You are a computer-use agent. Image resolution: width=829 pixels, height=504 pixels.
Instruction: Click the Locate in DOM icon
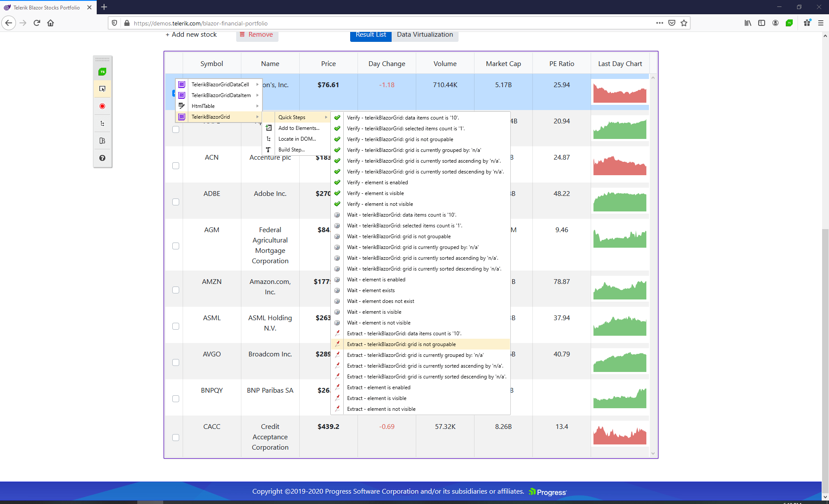[269, 139]
